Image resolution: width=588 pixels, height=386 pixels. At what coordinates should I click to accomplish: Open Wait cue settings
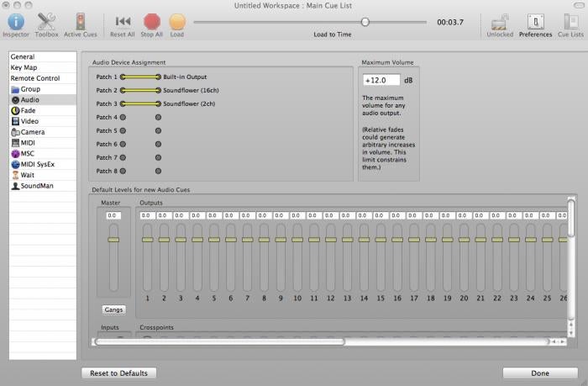[x=43, y=175]
